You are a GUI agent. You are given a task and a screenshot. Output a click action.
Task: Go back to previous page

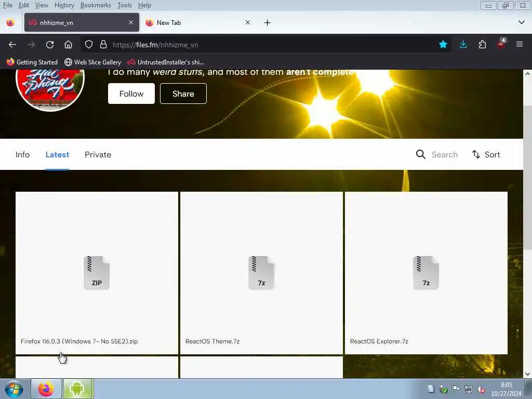point(12,45)
